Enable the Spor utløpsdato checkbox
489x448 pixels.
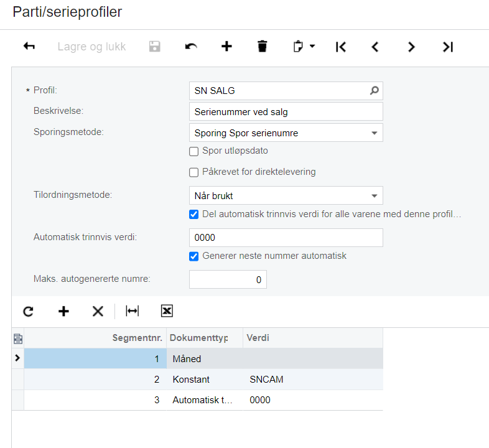click(193, 151)
